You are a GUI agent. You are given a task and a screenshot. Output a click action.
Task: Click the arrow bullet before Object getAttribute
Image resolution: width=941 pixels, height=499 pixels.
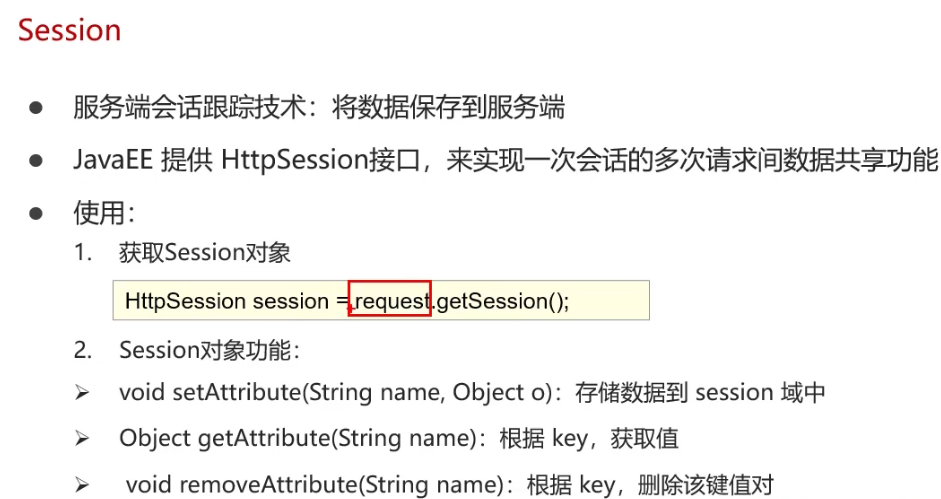click(82, 439)
